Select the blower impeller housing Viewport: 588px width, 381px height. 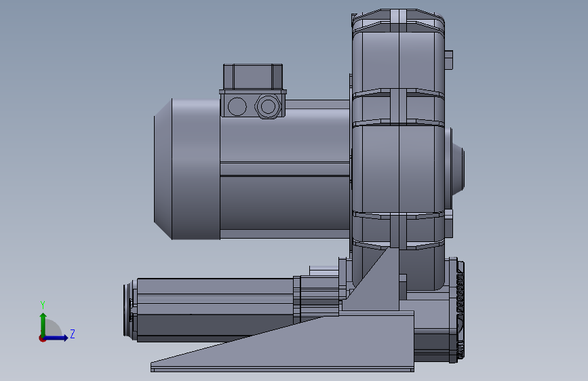(398, 150)
